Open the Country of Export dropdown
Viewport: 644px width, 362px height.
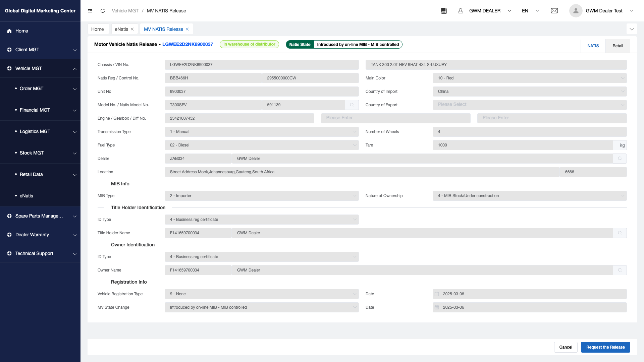point(529,105)
